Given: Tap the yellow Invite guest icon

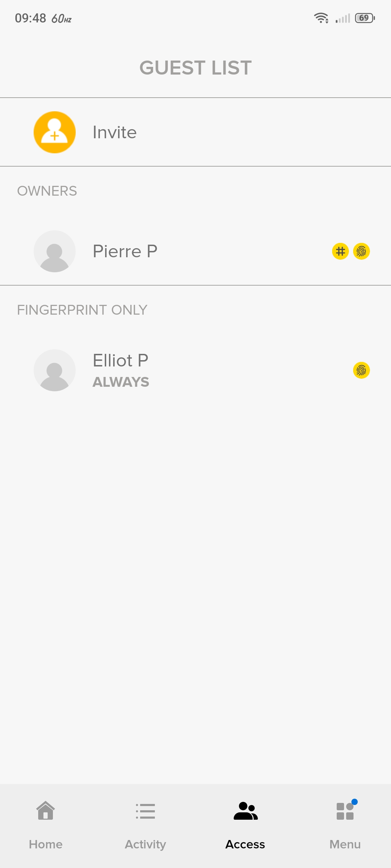Looking at the screenshot, I should [55, 132].
